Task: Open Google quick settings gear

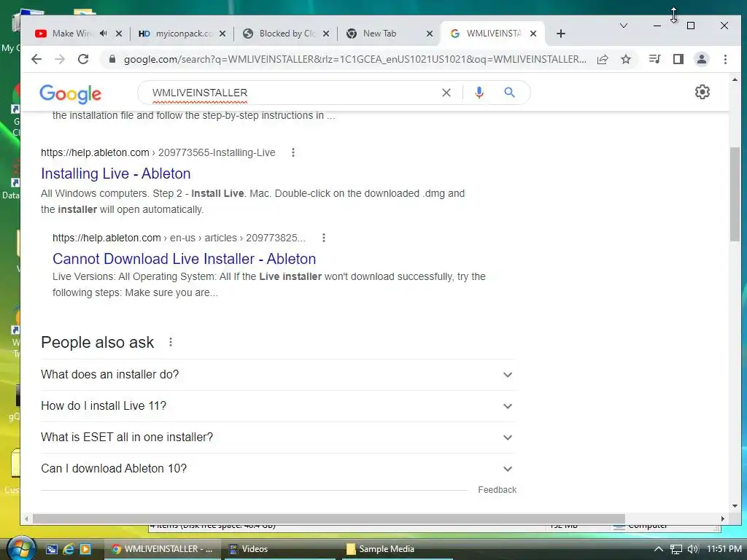Action: (x=703, y=92)
